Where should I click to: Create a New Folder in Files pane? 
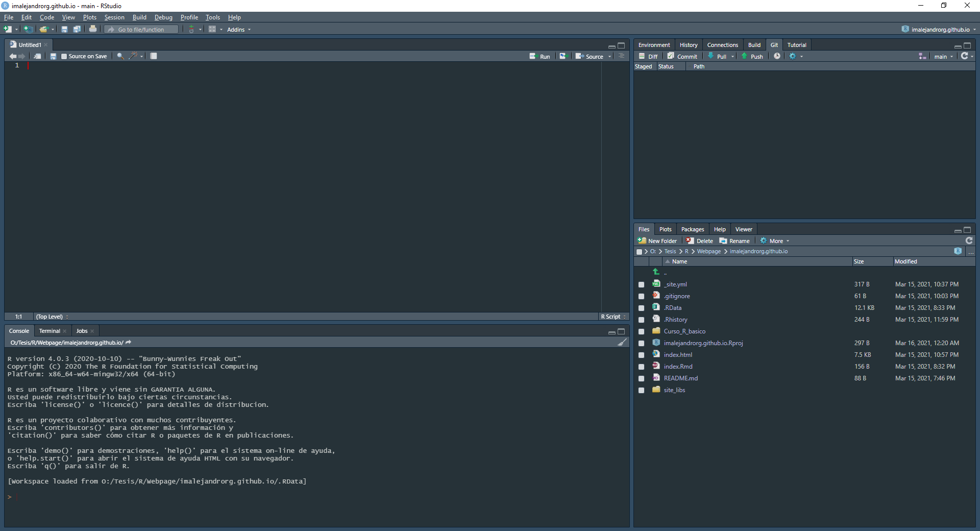[658, 240]
